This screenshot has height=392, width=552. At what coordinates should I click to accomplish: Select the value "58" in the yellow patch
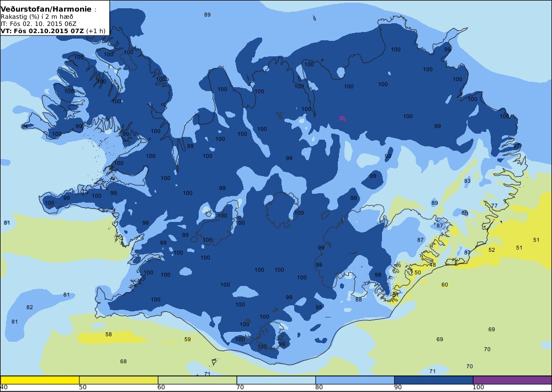coord(108,334)
